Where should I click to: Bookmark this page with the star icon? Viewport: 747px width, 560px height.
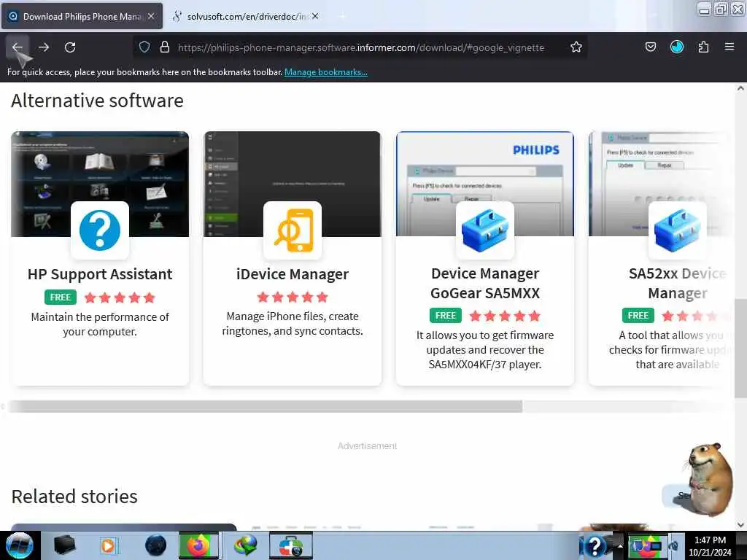[x=576, y=47]
